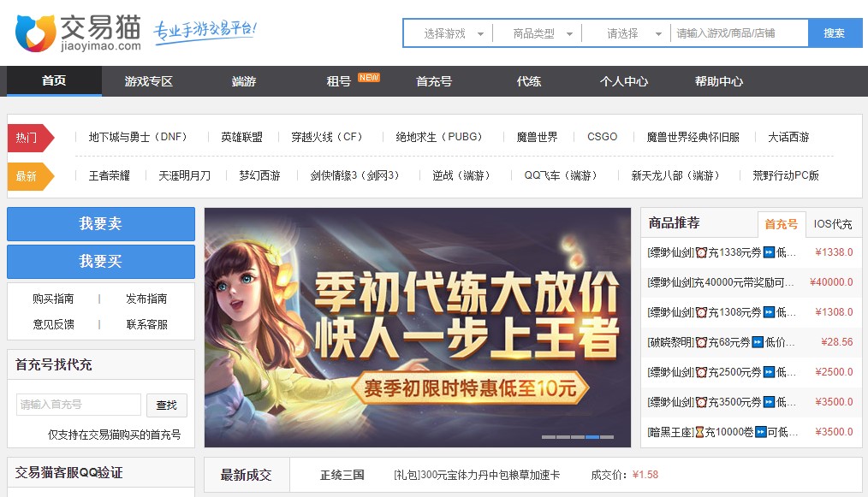The image size is (868, 497).
Task: Select 绝地求生（PUBG）game link
Action: coord(442,137)
